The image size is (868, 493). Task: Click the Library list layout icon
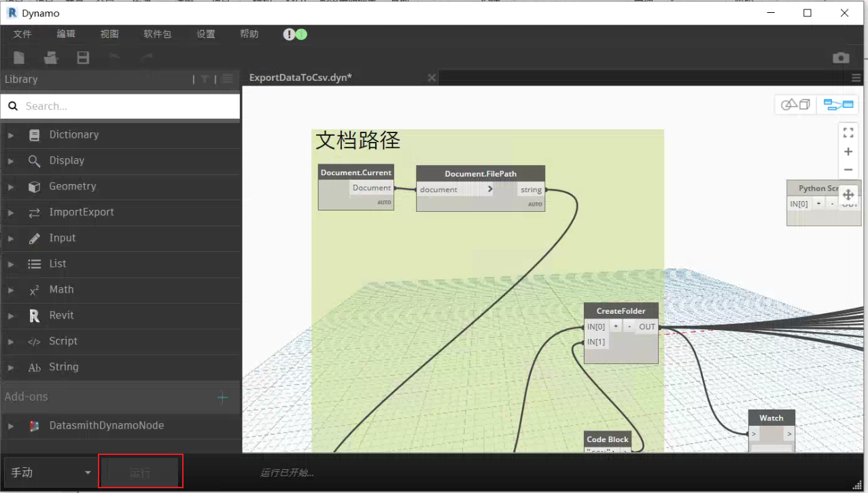tap(228, 79)
